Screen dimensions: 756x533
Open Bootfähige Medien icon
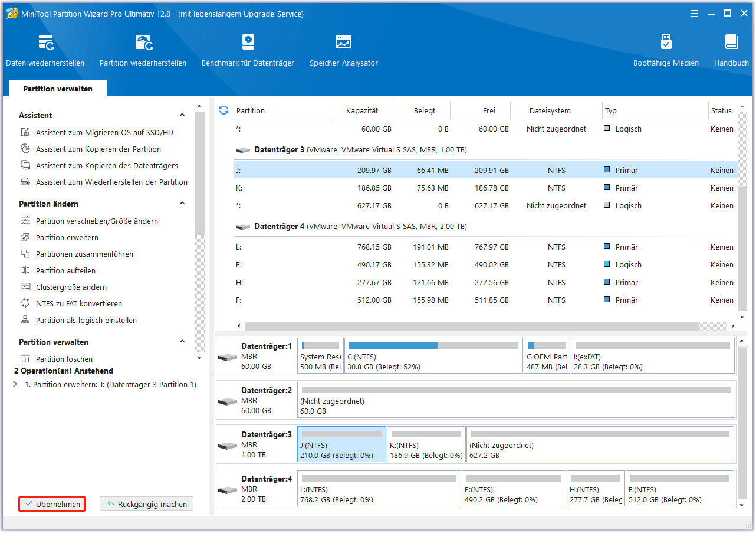coord(666,42)
